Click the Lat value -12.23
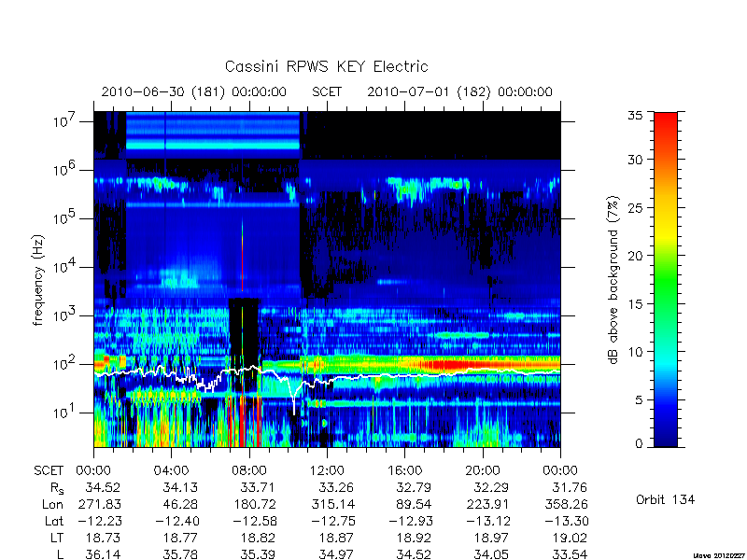Image resolution: width=747 pixels, height=560 pixels. tap(99, 521)
